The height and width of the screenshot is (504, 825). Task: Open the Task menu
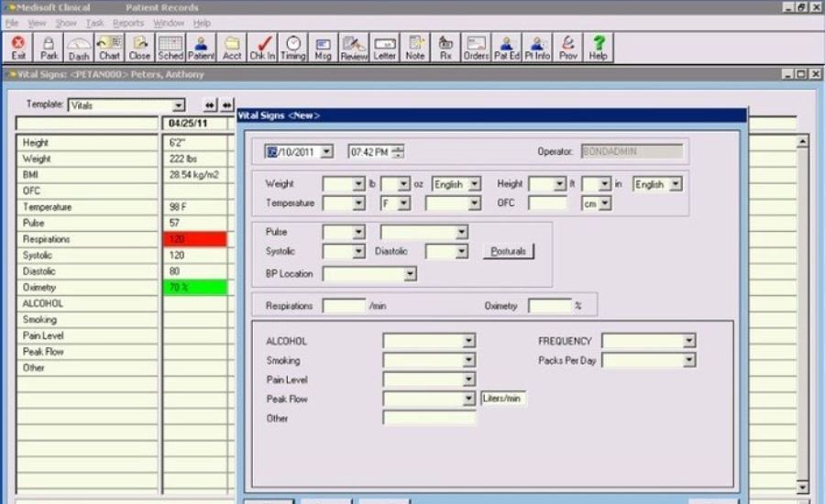(94, 23)
